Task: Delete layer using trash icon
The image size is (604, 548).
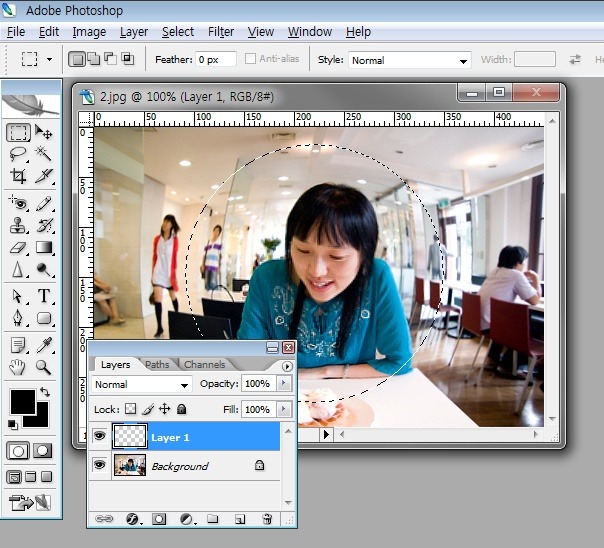Action: point(267,519)
